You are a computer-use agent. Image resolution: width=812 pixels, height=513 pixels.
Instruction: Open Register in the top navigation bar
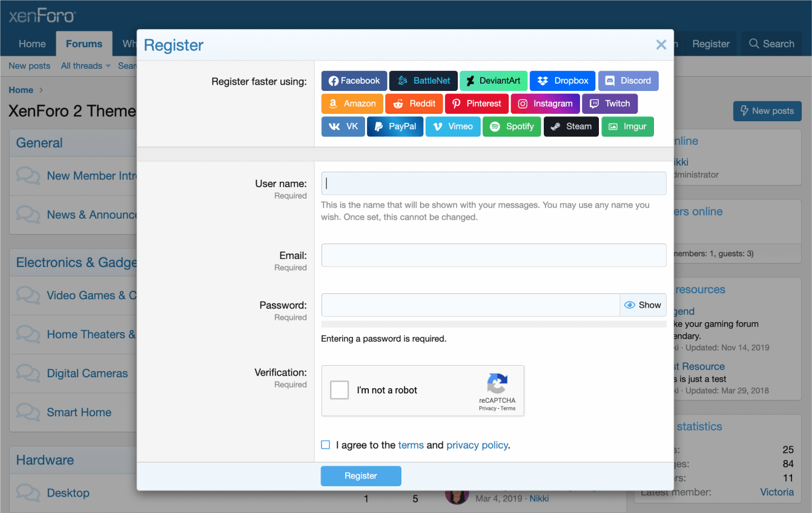pos(711,44)
